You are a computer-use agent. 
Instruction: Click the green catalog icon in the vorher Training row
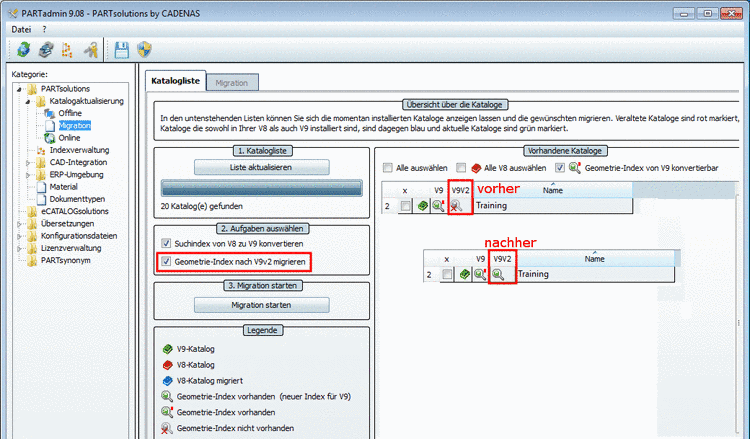click(422, 206)
